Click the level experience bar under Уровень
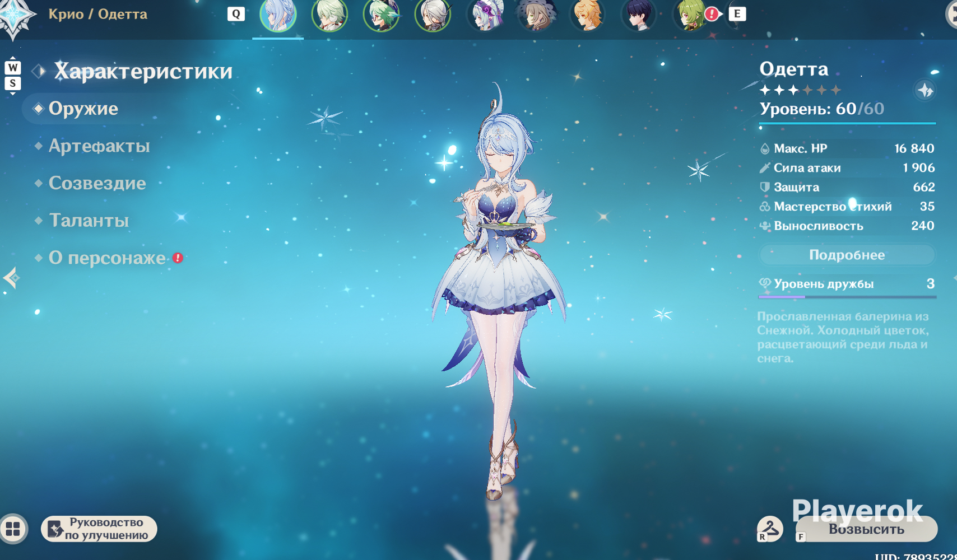The image size is (957, 560). pyautogui.click(x=847, y=123)
